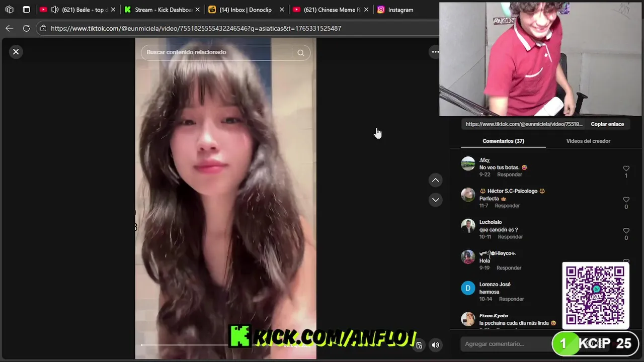Reply to the 'Hola' comment
Screen dimensions: 644x362
[509, 268]
